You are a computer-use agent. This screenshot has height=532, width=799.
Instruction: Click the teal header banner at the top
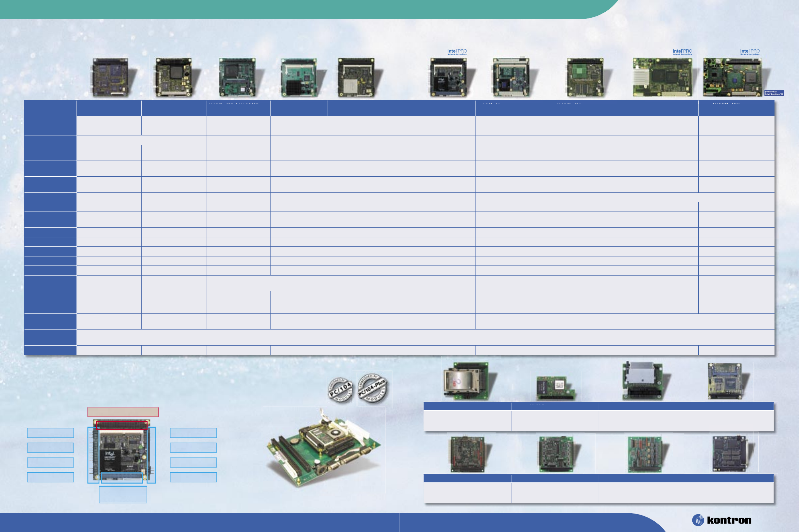tap(306, 9)
